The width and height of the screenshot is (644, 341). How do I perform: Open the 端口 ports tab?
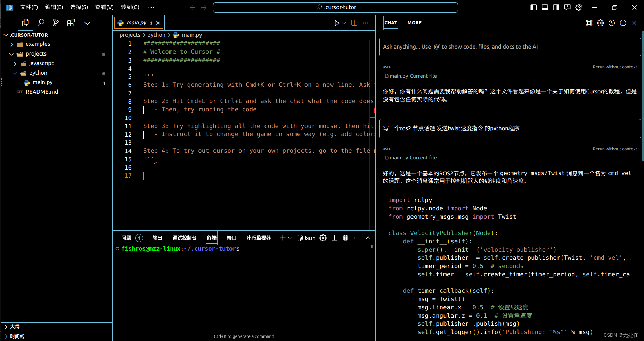click(x=231, y=238)
